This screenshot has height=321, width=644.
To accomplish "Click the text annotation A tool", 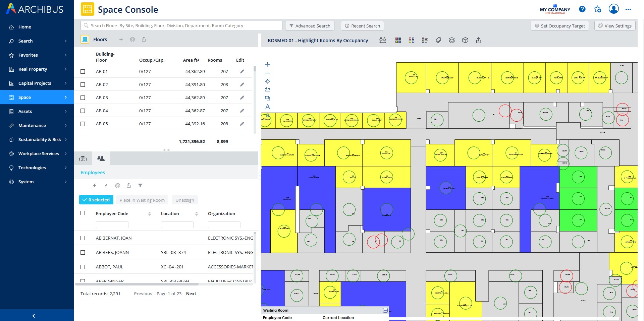I will coord(267,107).
